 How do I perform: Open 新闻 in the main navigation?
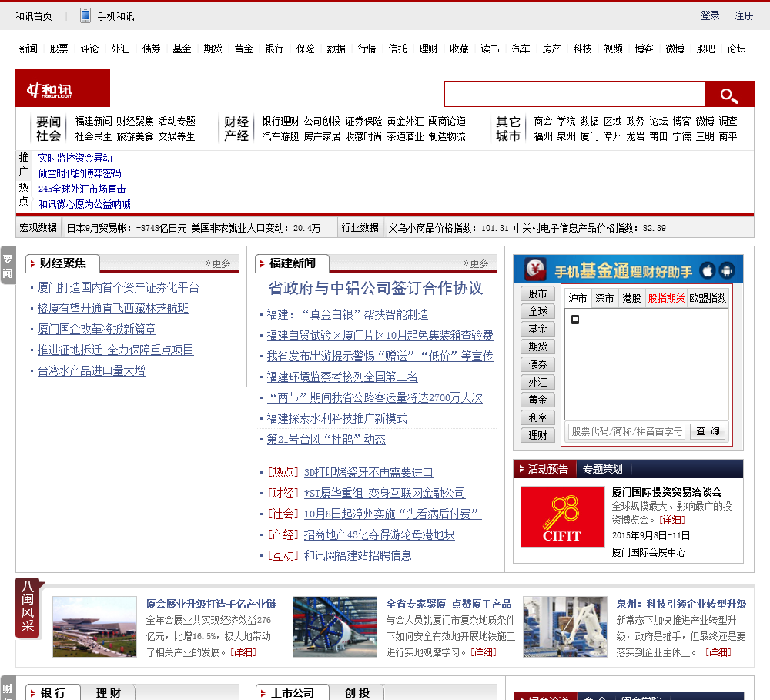tap(28, 49)
